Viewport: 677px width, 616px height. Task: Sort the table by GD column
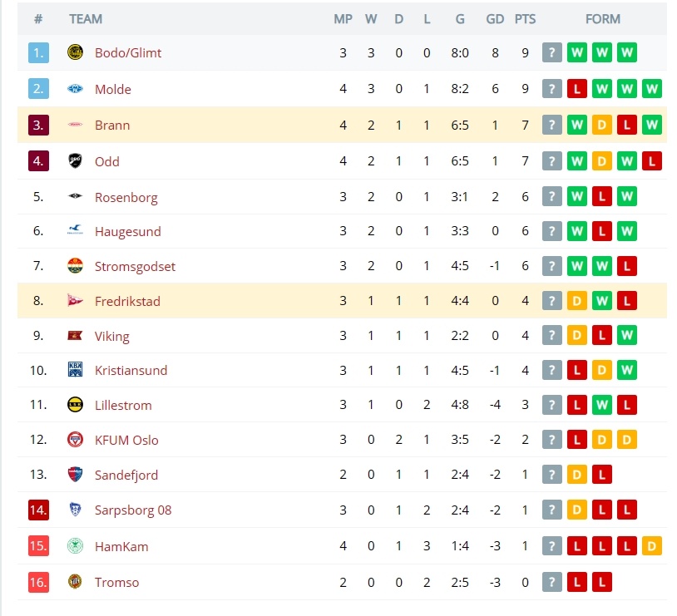coord(495,19)
